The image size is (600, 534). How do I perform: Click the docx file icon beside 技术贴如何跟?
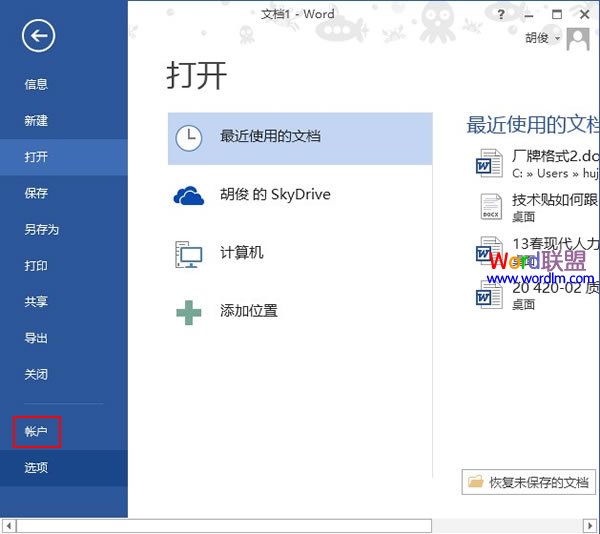[491, 207]
